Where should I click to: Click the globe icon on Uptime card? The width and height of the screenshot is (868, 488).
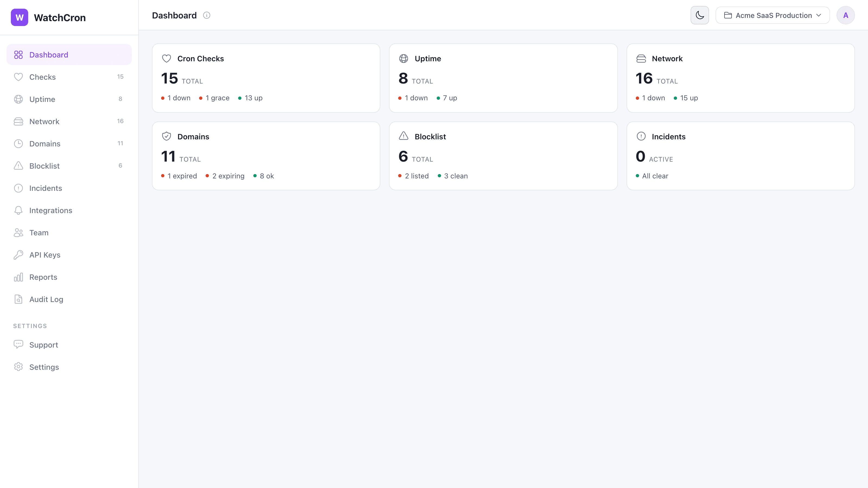pos(404,59)
